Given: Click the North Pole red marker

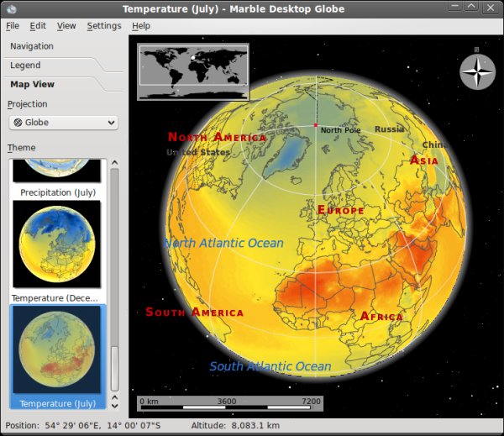Looking at the screenshot, I should [x=316, y=125].
